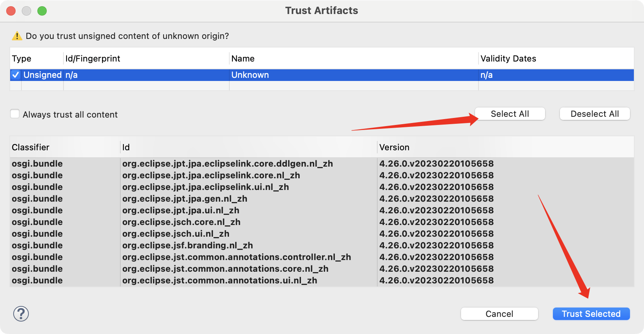This screenshot has width=644, height=334.
Task: Uncheck the Unsigned row checkbox
Action: click(x=16, y=75)
